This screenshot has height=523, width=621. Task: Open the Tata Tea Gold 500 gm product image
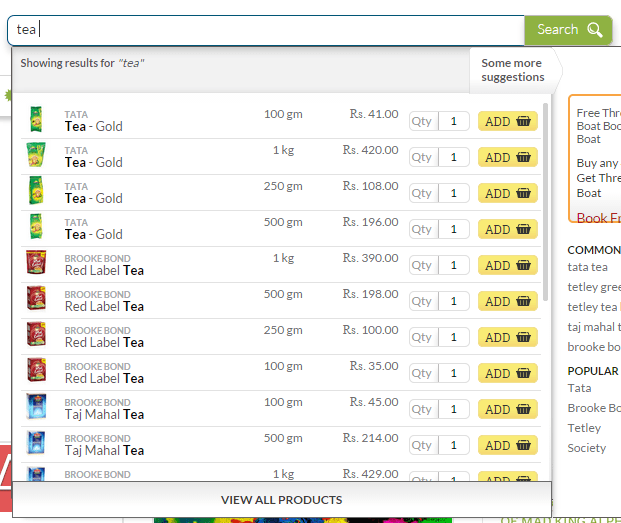(36, 227)
